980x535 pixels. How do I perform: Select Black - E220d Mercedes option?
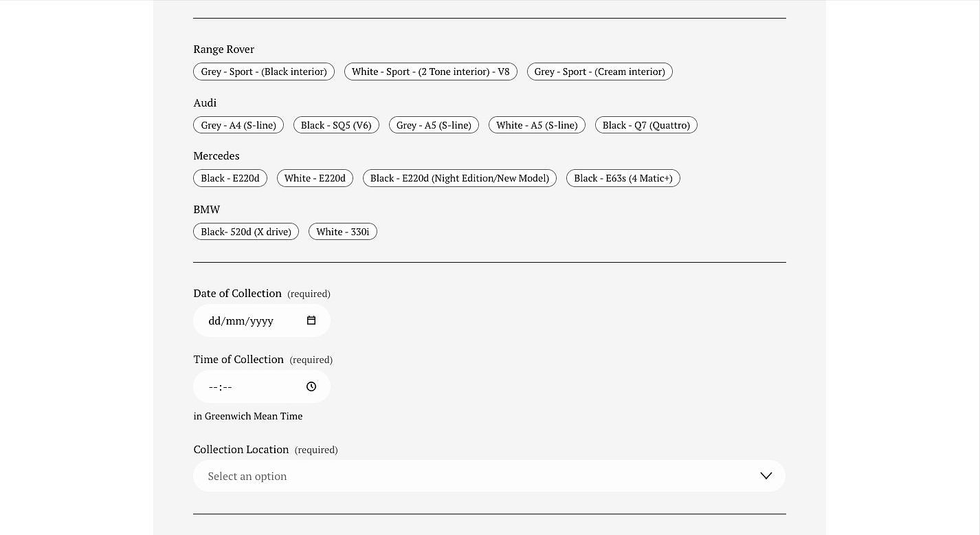point(230,178)
